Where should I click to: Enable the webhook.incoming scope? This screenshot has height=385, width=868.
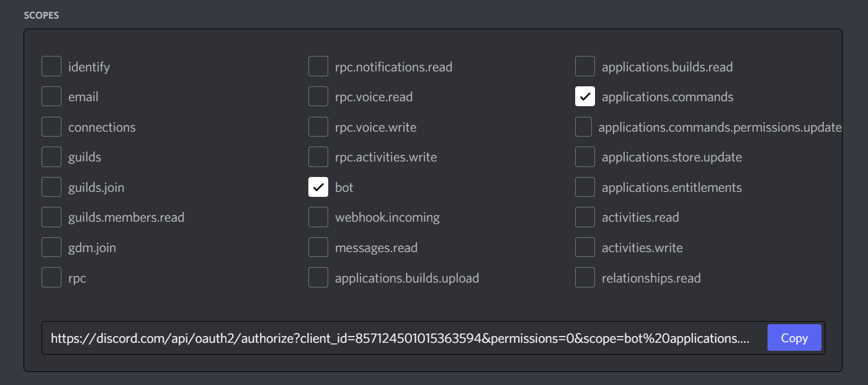click(318, 217)
